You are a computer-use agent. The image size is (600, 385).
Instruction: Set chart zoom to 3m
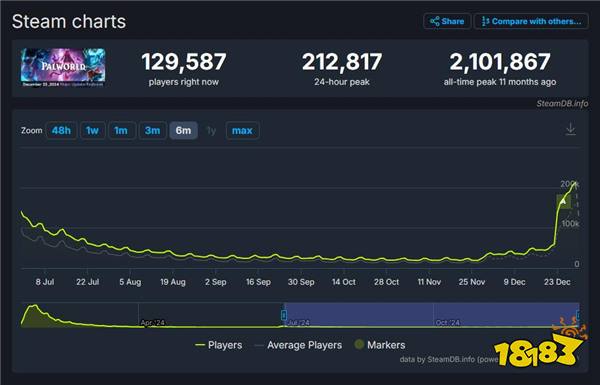point(152,131)
